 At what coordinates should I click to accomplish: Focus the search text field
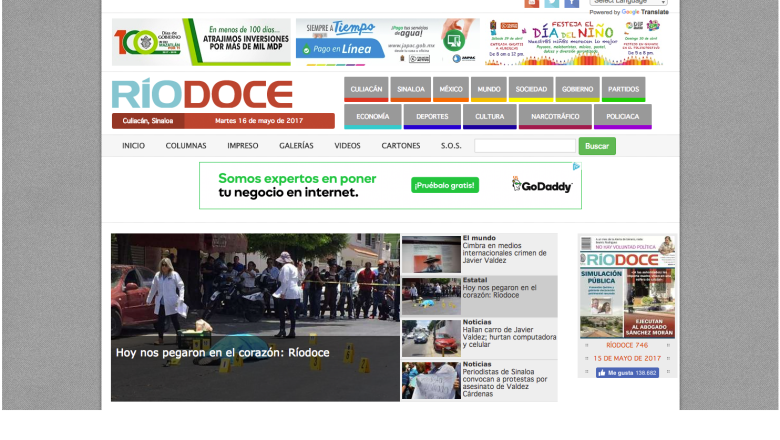click(x=525, y=146)
